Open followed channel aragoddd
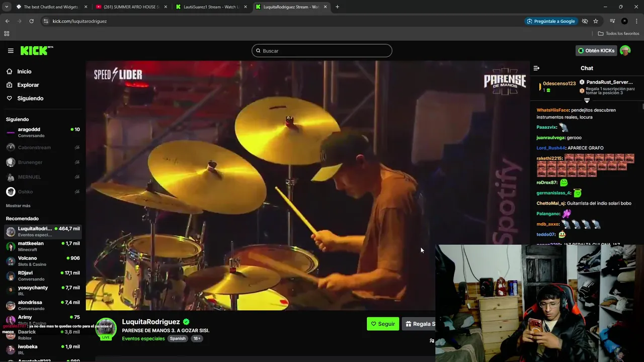The height and width of the screenshot is (362, 644). [43, 132]
